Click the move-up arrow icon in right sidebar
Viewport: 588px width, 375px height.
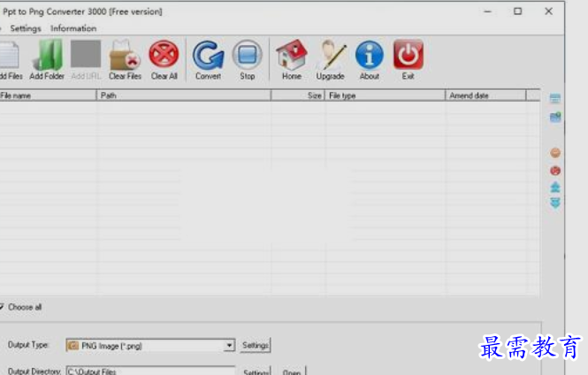point(555,187)
